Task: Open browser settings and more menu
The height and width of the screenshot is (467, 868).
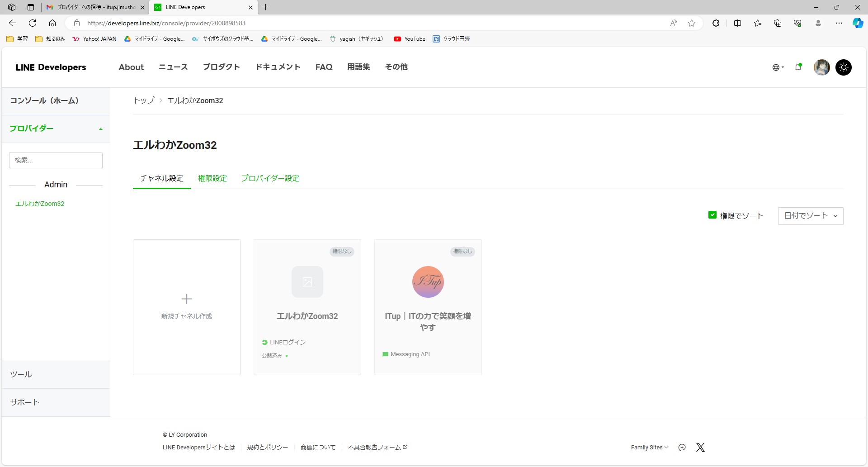Action: 839,23
